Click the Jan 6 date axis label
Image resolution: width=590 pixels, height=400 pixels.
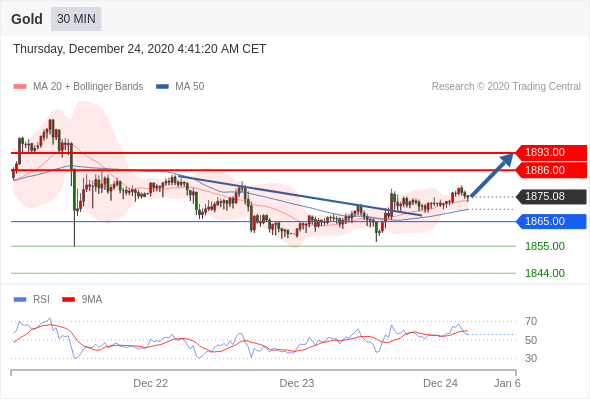(x=507, y=383)
